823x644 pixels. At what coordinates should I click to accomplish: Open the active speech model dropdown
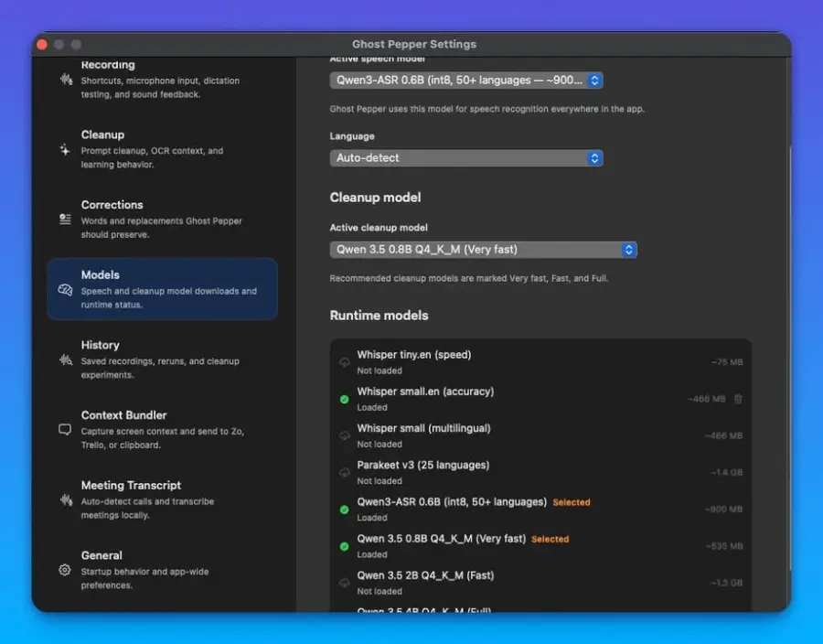tap(466, 80)
